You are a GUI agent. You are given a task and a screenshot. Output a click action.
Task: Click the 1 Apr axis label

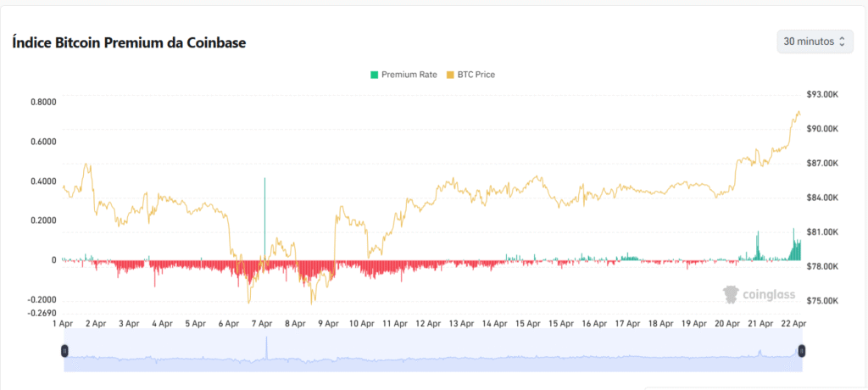pos(63,323)
